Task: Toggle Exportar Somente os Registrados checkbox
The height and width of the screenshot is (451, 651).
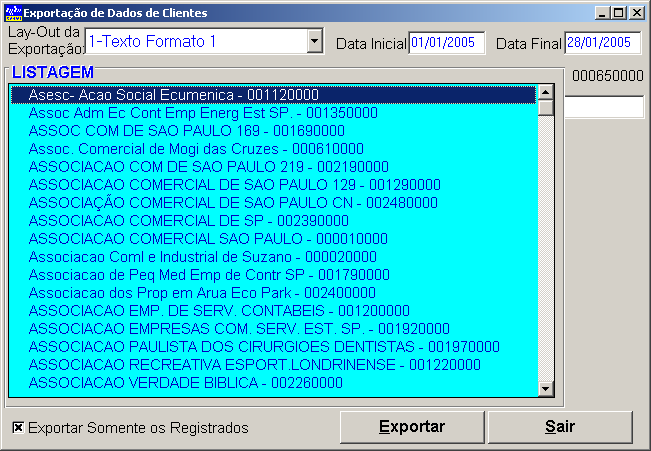Action: click(x=18, y=427)
